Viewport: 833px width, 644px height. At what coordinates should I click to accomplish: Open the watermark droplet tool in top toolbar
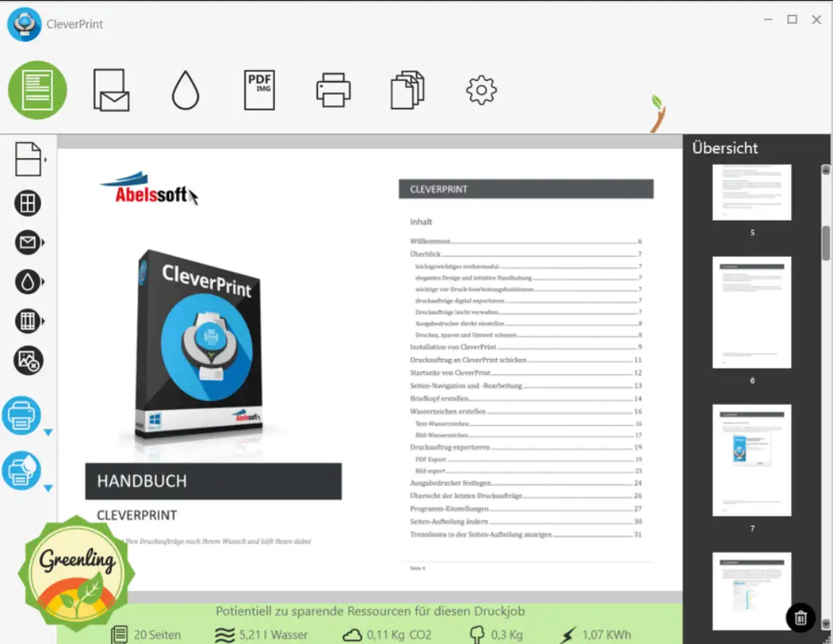coord(185,91)
